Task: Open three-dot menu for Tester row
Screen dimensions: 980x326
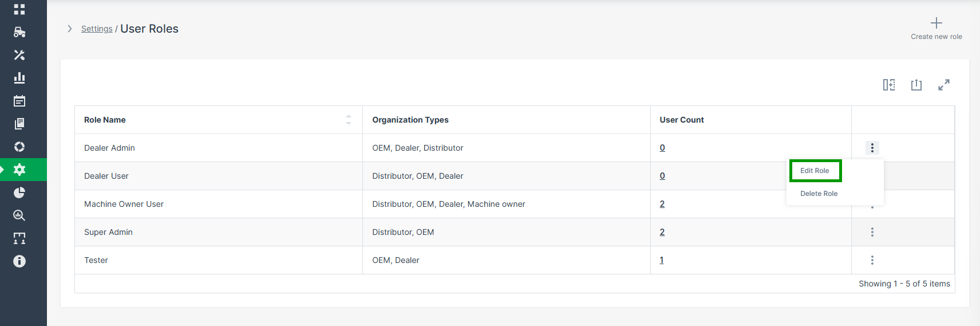Action: tap(872, 260)
